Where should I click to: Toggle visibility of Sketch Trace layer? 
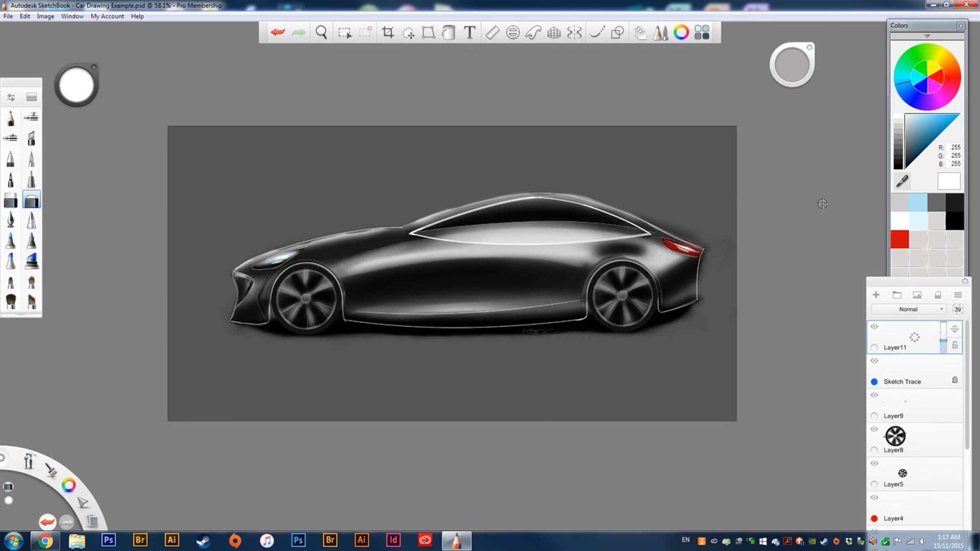click(874, 361)
